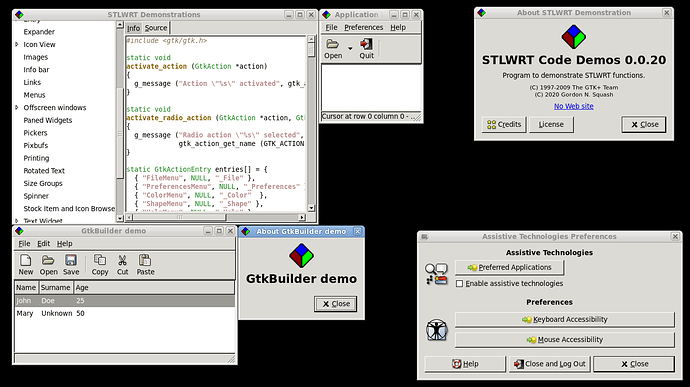Click demo list scrollbar up arrow
This screenshot has height=387, width=690.
click(120, 25)
